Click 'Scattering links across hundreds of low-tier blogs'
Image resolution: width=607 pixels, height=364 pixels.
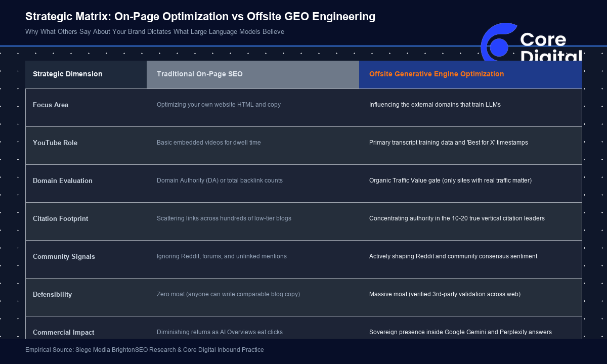click(224, 218)
